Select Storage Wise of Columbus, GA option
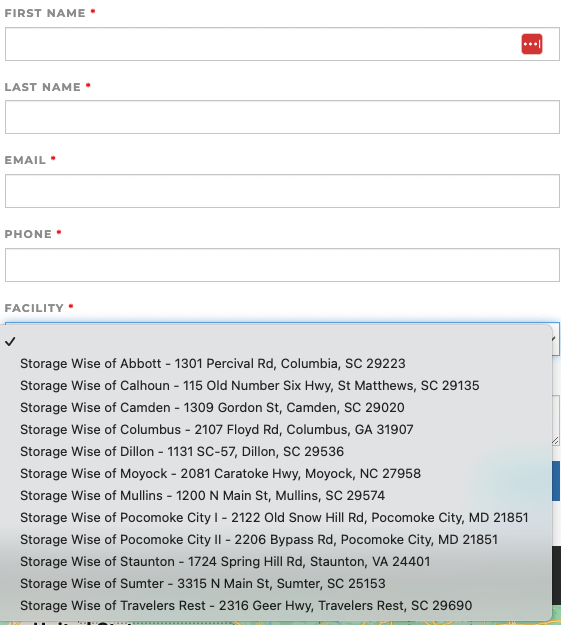The image size is (561, 625). 276,429
